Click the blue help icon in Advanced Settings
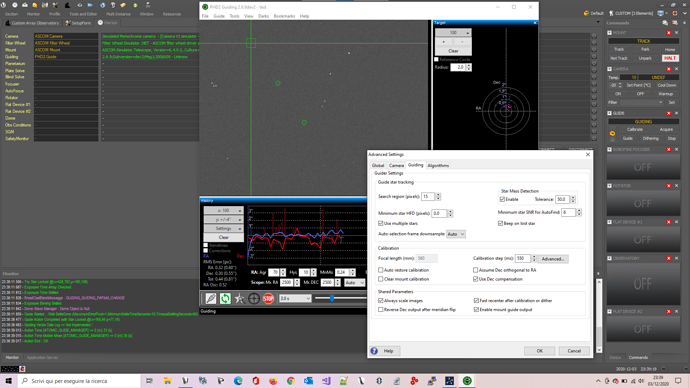The image size is (690, 388). (x=374, y=351)
